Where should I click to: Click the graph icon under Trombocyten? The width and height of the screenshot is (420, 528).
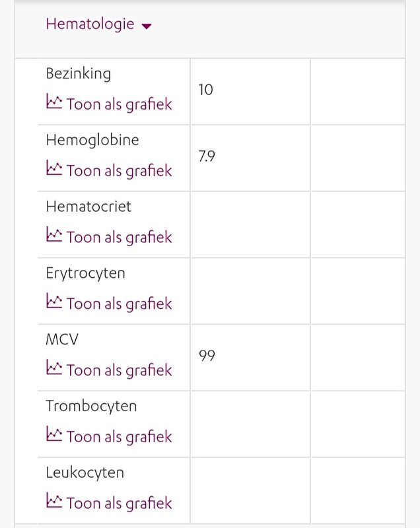[54, 434]
